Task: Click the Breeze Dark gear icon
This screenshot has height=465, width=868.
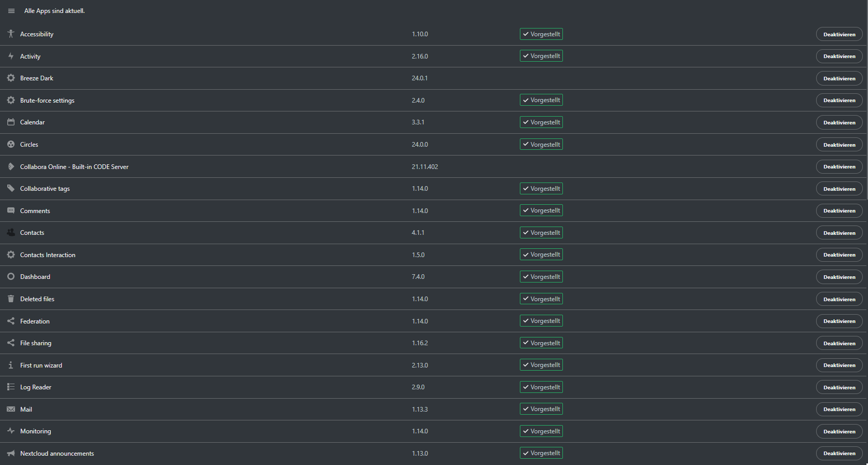Action: (11, 78)
